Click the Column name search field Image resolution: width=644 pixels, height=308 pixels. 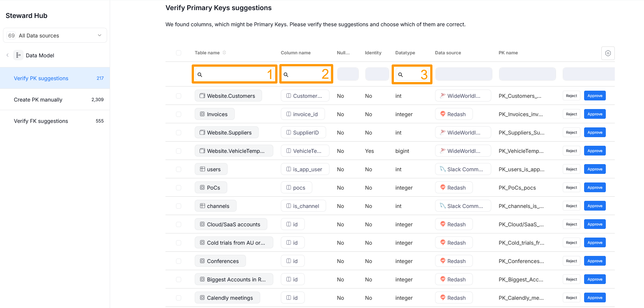click(x=307, y=75)
